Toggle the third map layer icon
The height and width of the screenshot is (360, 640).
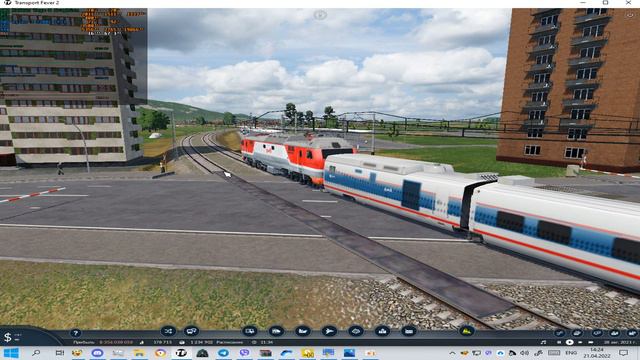click(596, 333)
